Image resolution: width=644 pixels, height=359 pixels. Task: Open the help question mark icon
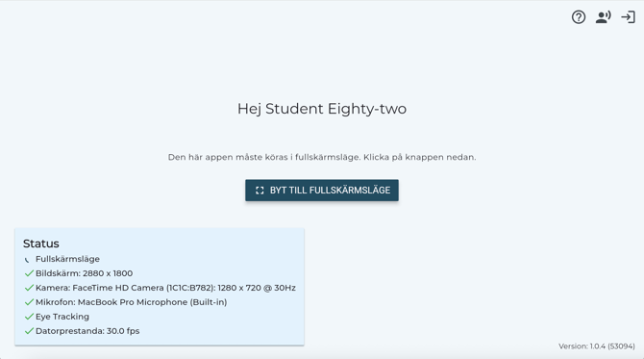point(579,17)
